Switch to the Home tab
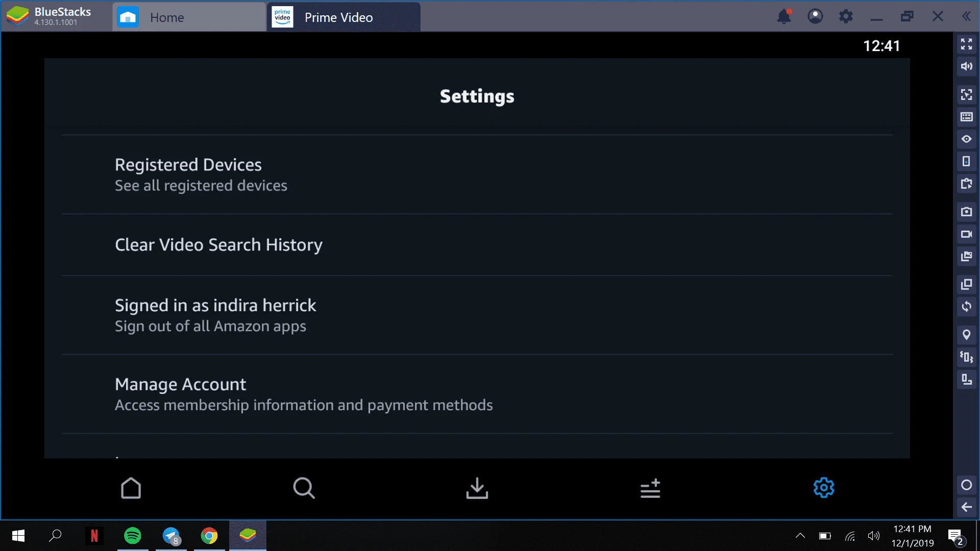This screenshot has height=551, width=980. pos(189,17)
